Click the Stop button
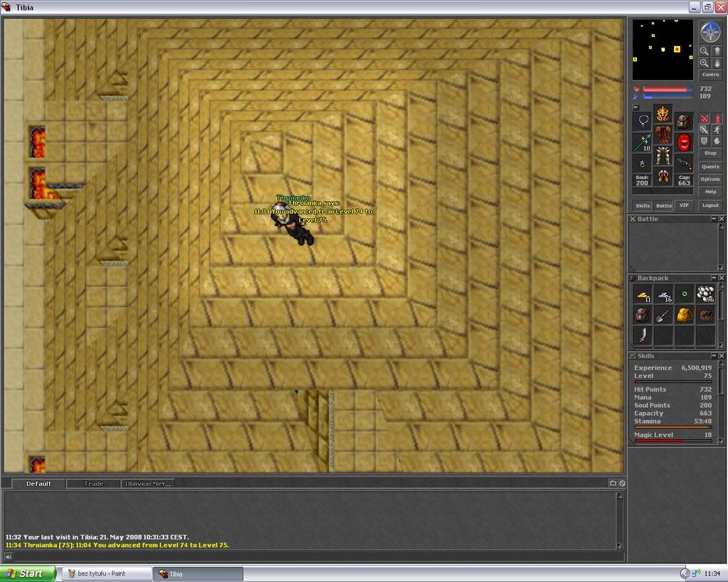The image size is (728, 582). (710, 153)
